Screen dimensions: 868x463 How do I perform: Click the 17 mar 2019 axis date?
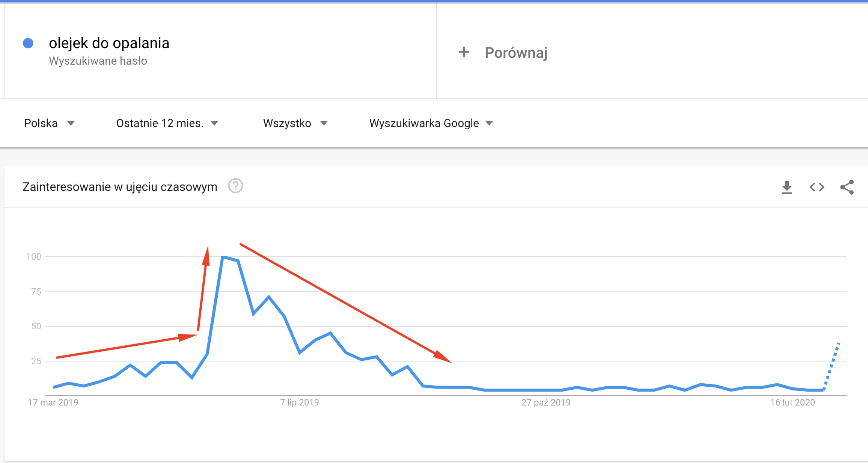click(x=53, y=402)
